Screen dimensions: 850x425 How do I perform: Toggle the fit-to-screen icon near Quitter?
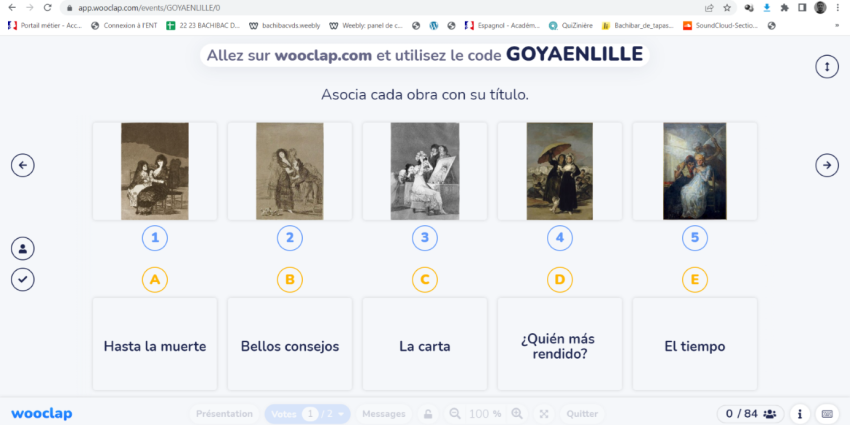544,414
